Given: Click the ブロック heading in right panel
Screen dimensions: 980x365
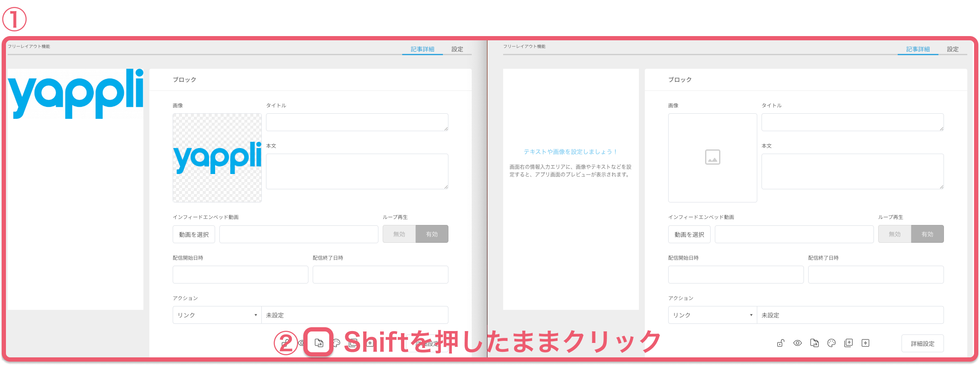Looking at the screenshot, I should (680, 80).
